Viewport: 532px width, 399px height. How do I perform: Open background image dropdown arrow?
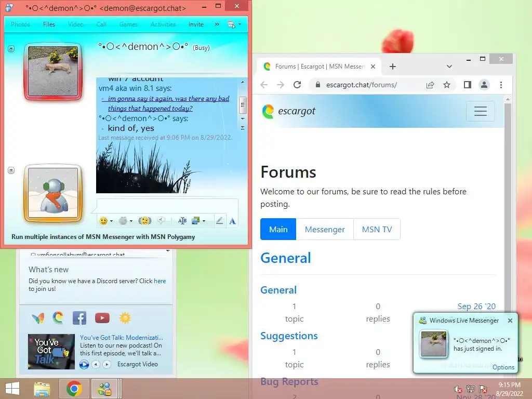[204, 221]
